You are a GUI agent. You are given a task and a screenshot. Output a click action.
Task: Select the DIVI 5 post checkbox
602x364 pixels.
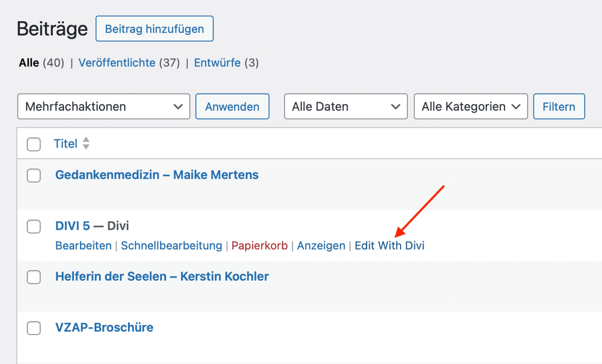(34, 226)
